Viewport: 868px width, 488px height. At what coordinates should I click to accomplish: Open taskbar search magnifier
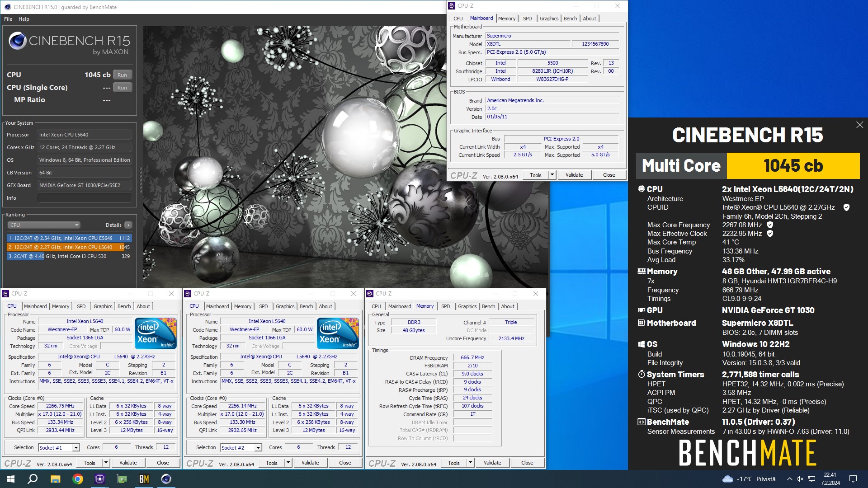(33, 479)
